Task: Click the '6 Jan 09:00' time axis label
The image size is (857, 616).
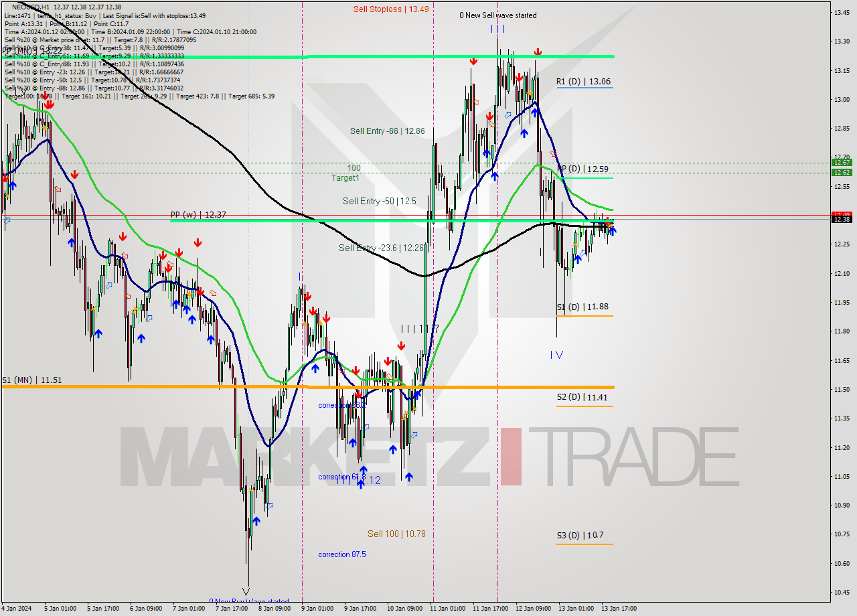Action: pos(145,609)
